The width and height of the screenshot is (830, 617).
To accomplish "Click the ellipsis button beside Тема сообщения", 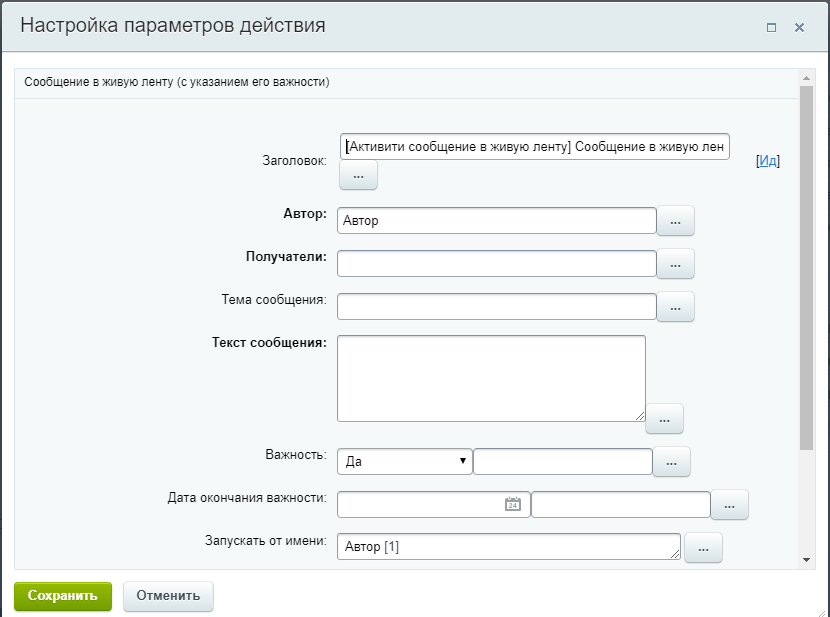I will [x=675, y=307].
